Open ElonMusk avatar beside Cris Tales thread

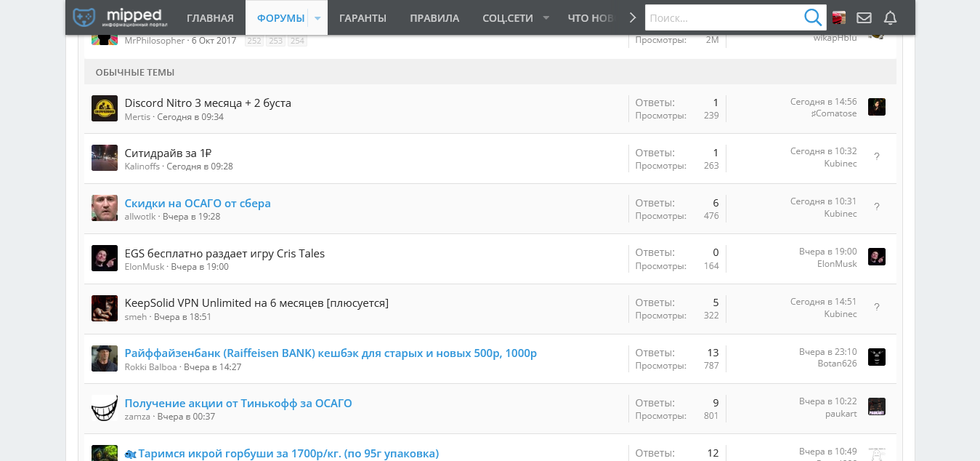(105, 258)
